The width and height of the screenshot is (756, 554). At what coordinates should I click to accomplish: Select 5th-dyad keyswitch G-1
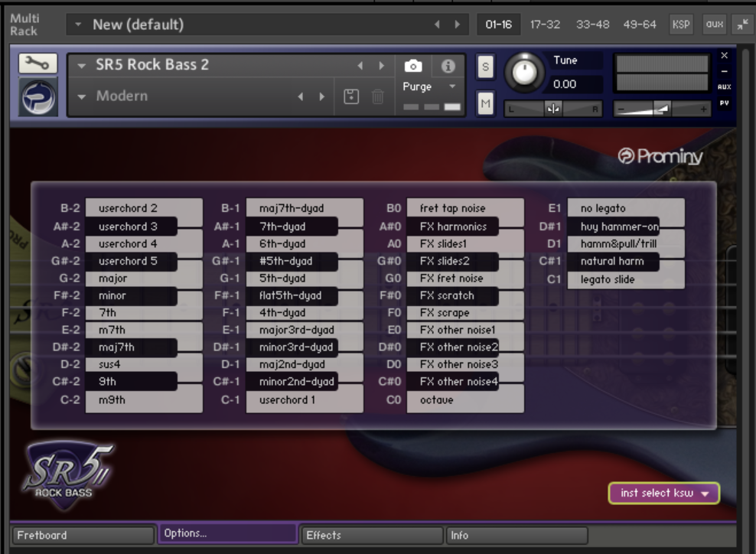pos(305,279)
